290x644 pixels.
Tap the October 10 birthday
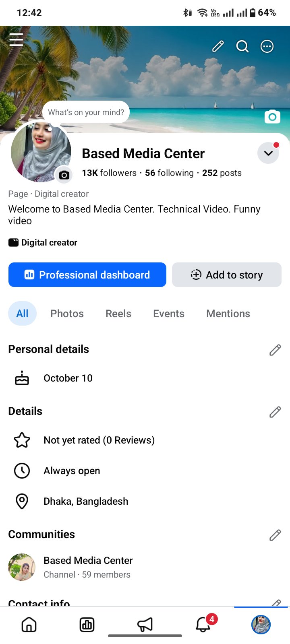pyautogui.click(x=68, y=378)
